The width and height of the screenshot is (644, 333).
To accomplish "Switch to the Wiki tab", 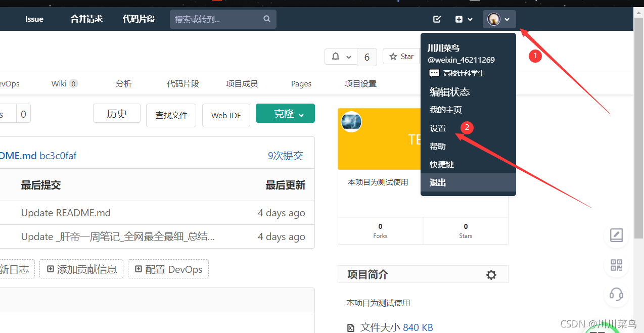I will click(59, 84).
